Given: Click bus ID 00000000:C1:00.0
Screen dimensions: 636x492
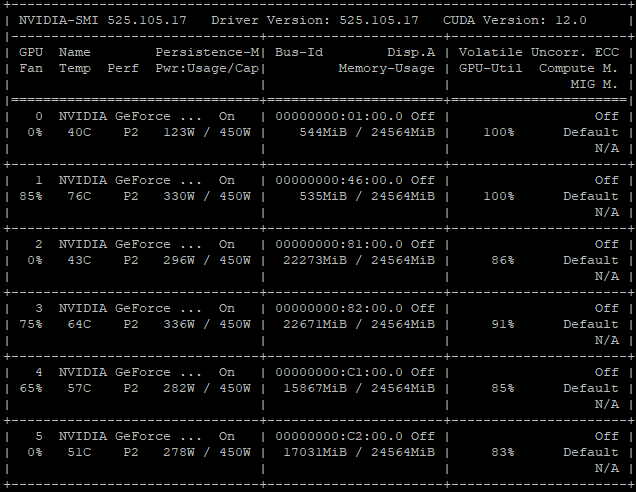Looking at the screenshot, I should pos(339,372).
